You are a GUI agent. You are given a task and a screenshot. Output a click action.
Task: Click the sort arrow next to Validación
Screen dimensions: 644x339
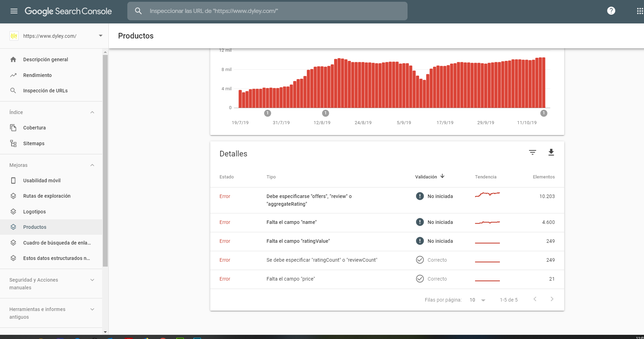pyautogui.click(x=443, y=176)
